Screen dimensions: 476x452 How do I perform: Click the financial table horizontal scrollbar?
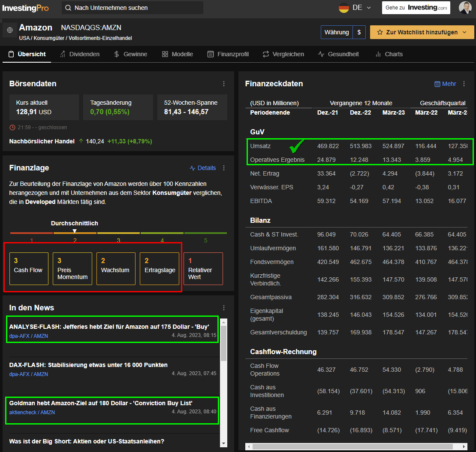pyautogui.click(x=352, y=446)
